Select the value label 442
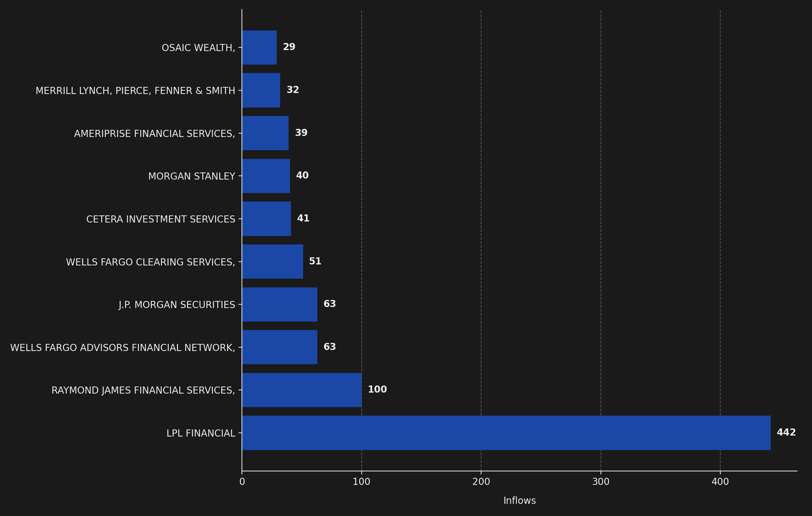This screenshot has height=516, width=812. (x=786, y=432)
